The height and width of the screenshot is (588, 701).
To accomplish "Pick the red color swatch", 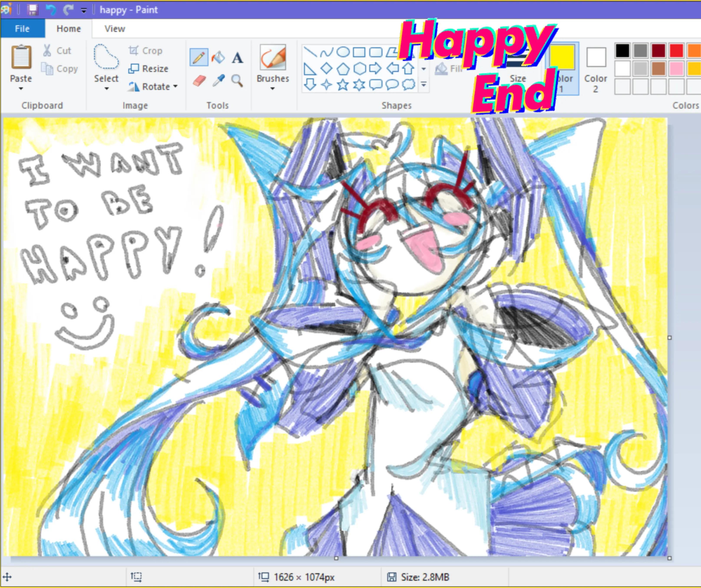I will pyautogui.click(x=677, y=51).
